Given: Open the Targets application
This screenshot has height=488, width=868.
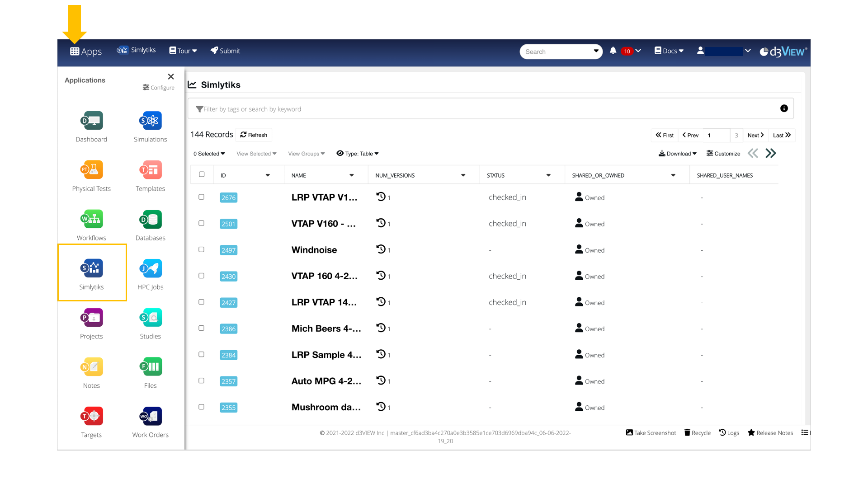Looking at the screenshot, I should (91, 422).
